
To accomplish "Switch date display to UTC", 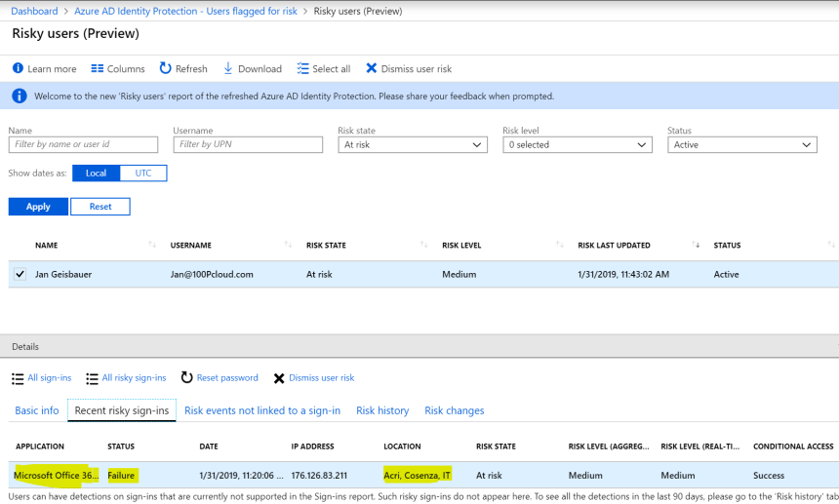I will click(143, 174).
